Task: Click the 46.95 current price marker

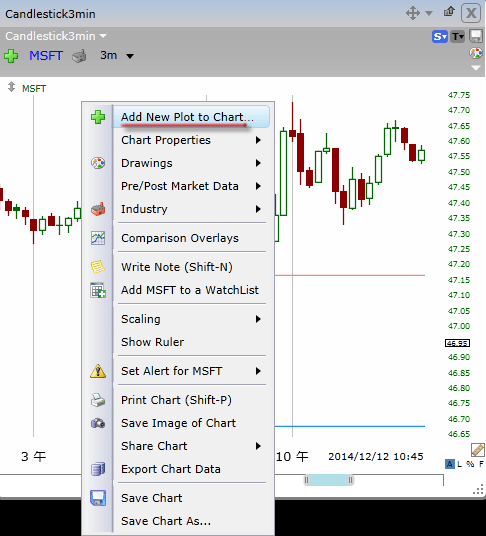Action: click(x=457, y=343)
